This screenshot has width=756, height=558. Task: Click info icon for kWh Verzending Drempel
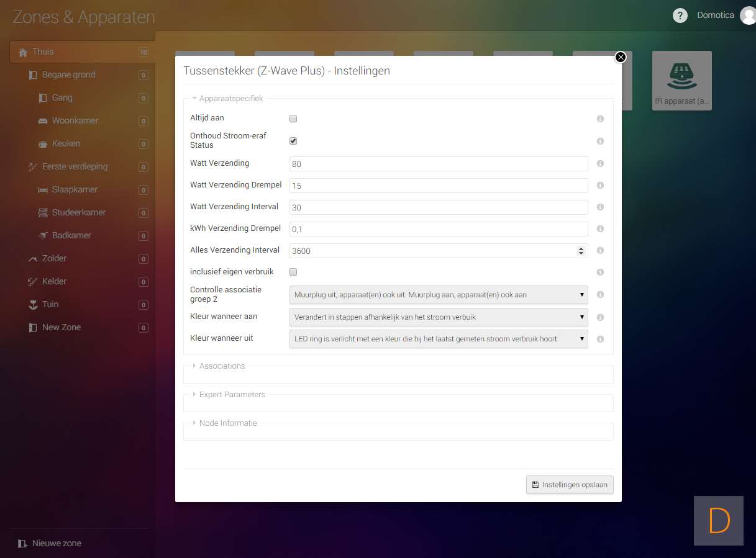click(x=600, y=229)
